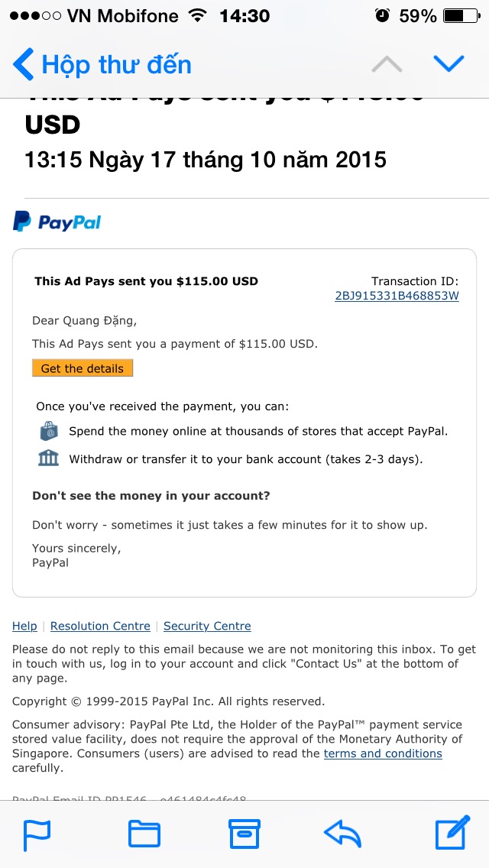Go back to Hộp thư đến
Viewport: 489px width, 868px height.
(102, 64)
